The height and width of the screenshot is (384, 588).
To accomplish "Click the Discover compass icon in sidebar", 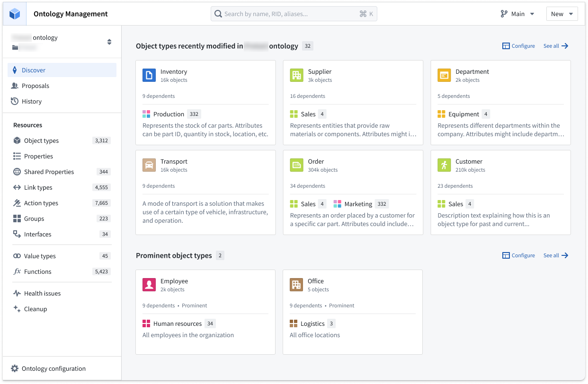I will (14, 70).
